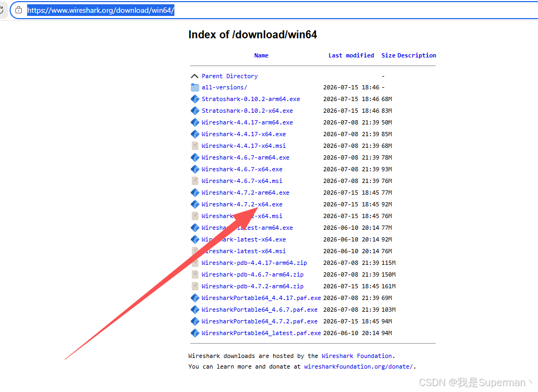This screenshot has width=538, height=392.
Task: Download WiresharkPortable64_latest.paf.exe
Action: pyautogui.click(x=261, y=333)
